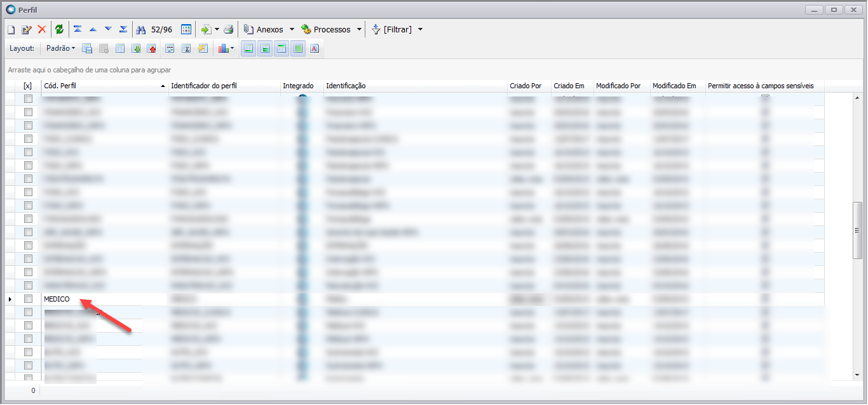868x405 pixels.
Task: Click the Modificado Por column header
Action: tap(622, 86)
